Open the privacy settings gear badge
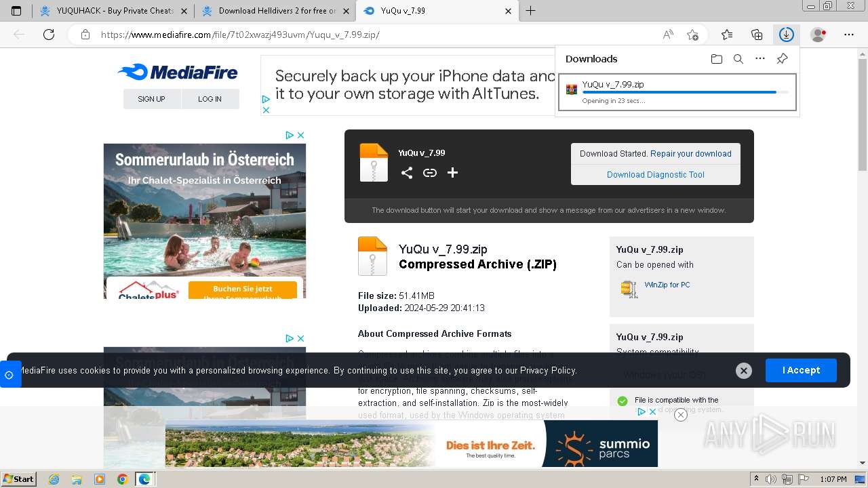Screen dimensions: 868x488 [9, 375]
